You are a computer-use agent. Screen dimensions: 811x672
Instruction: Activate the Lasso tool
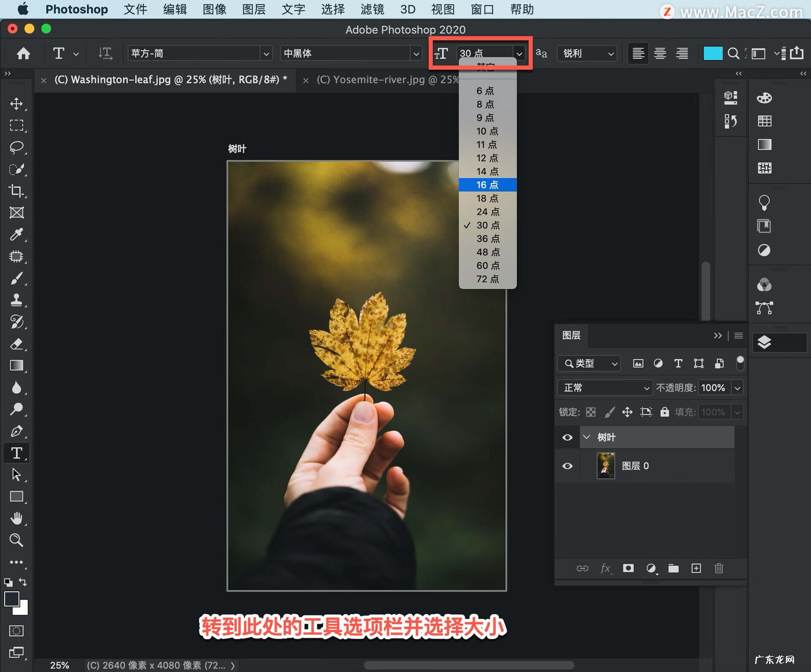(17, 147)
